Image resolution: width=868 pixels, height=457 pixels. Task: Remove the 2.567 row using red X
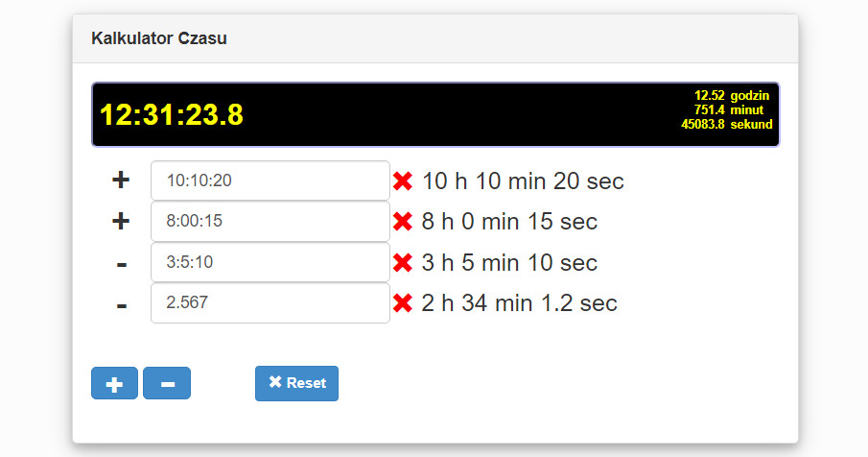pos(403,302)
